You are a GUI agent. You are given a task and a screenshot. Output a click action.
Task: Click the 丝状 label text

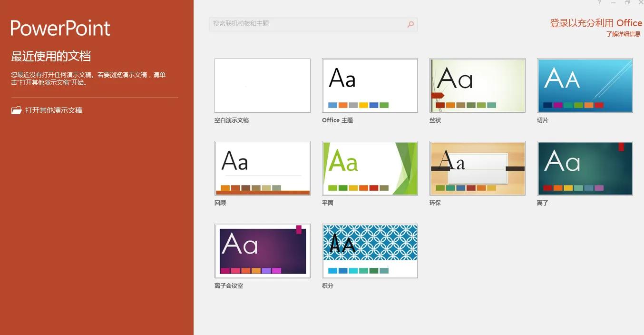click(x=435, y=120)
